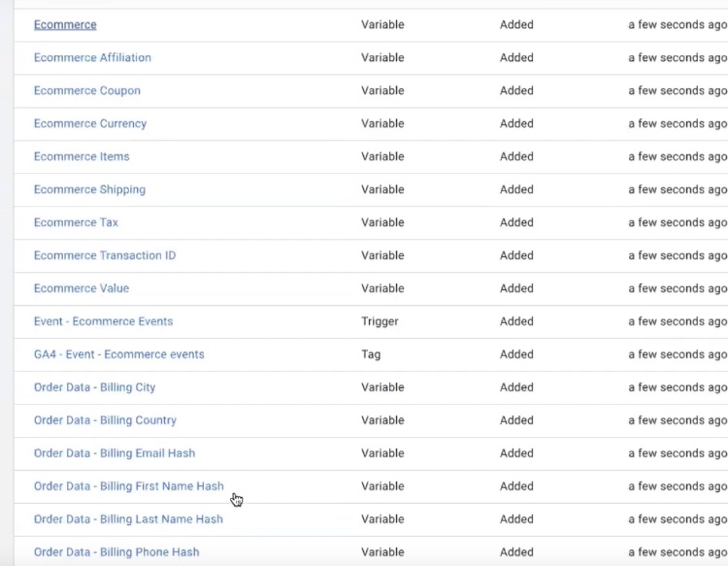The image size is (728, 566).
Task: Open Ecommerce Coupon variable
Action: click(x=86, y=90)
